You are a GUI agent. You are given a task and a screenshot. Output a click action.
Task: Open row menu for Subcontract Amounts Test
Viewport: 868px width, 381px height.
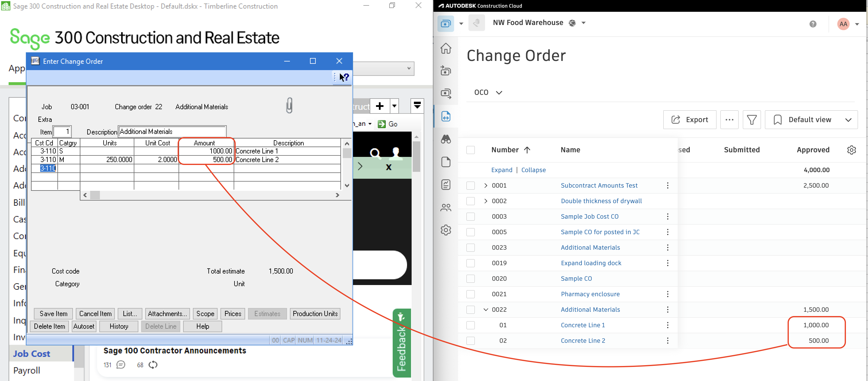coord(668,185)
